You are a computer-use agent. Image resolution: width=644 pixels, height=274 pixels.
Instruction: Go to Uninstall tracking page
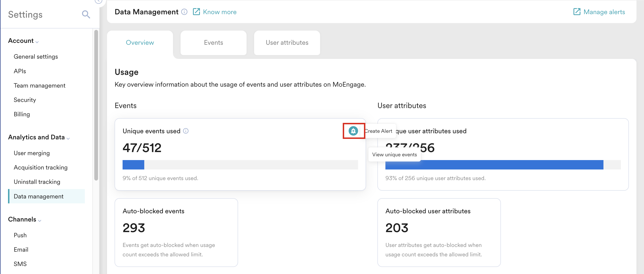(x=37, y=182)
